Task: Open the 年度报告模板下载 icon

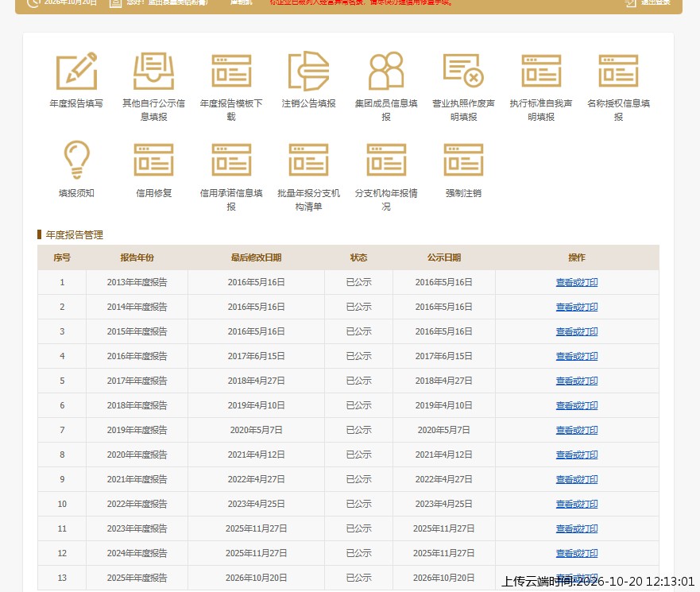Action: pyautogui.click(x=231, y=71)
